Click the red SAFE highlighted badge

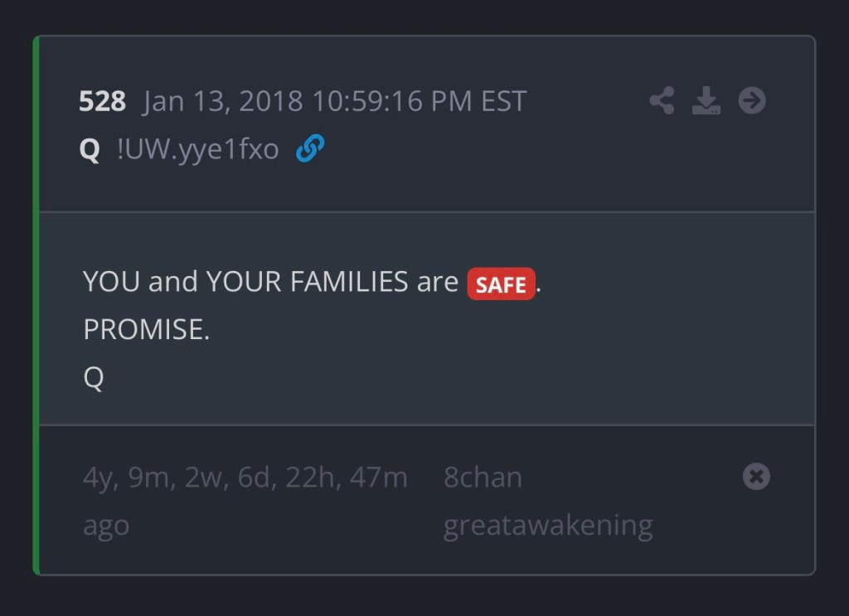coord(501,284)
